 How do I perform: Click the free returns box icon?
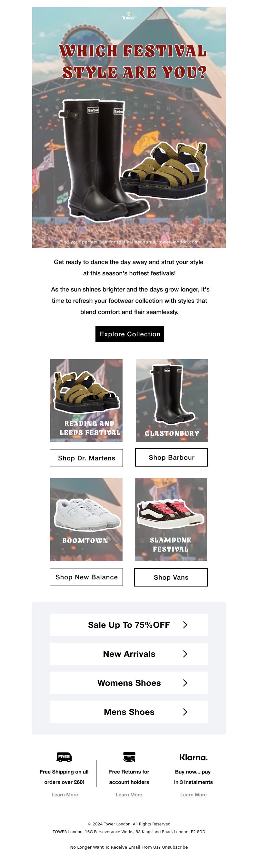tap(129, 757)
